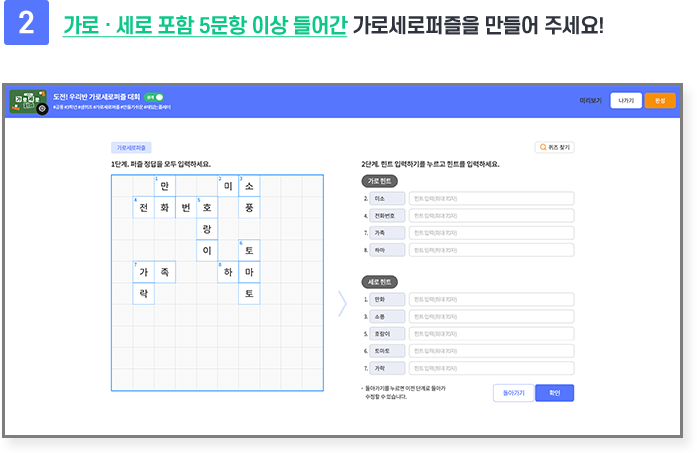
Task: Click the 가로세로퍼즐 label tag
Action: pos(131,148)
